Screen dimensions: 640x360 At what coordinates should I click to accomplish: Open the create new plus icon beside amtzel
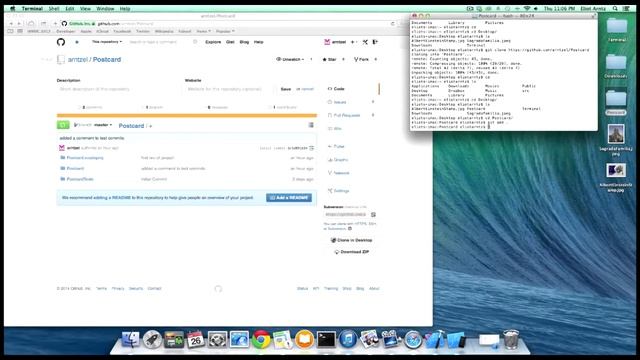[353, 42]
